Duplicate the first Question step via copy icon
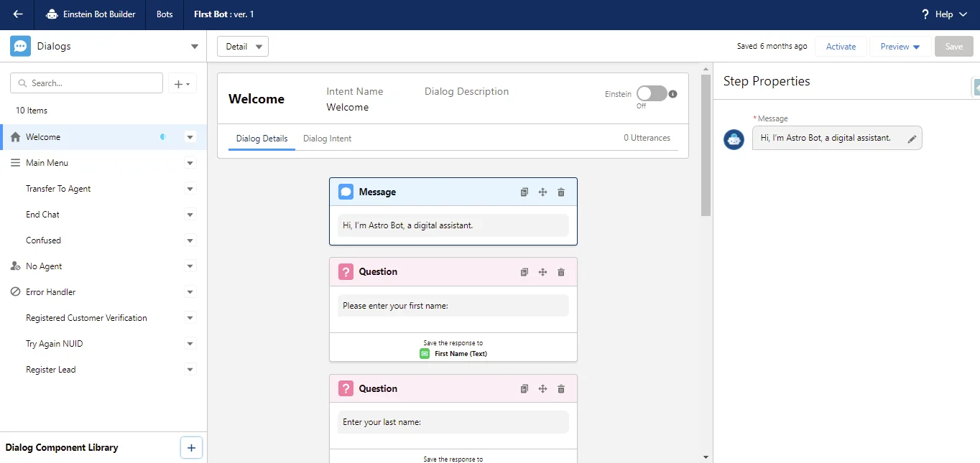The height and width of the screenshot is (463, 980). pyautogui.click(x=524, y=271)
